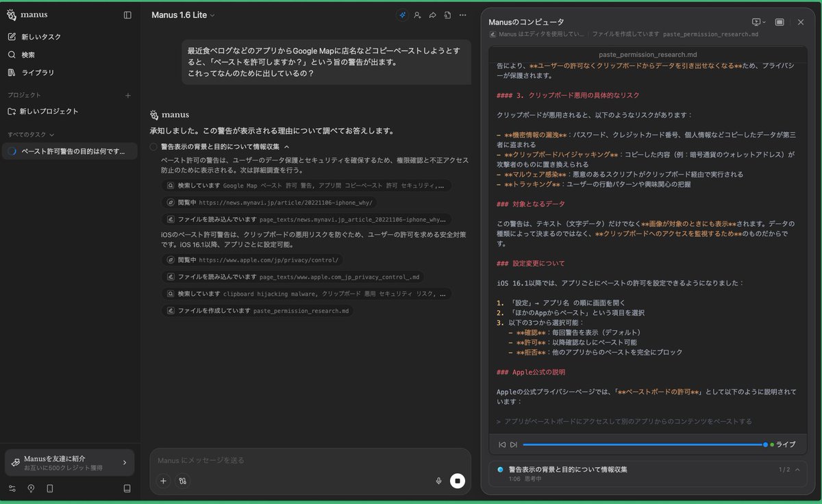
Task: Open the ファイルを作成しています paste_permission_research.md step
Action: pyautogui.click(x=258, y=311)
